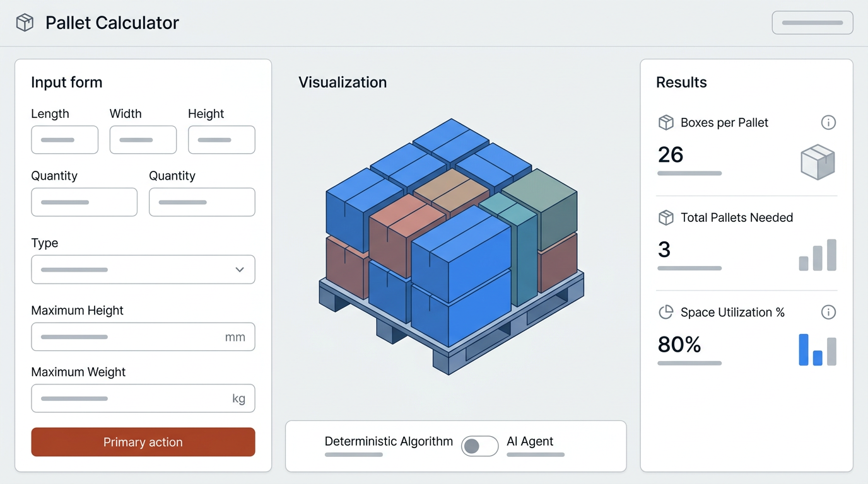Click the large box thumbnail beside 26

(818, 162)
